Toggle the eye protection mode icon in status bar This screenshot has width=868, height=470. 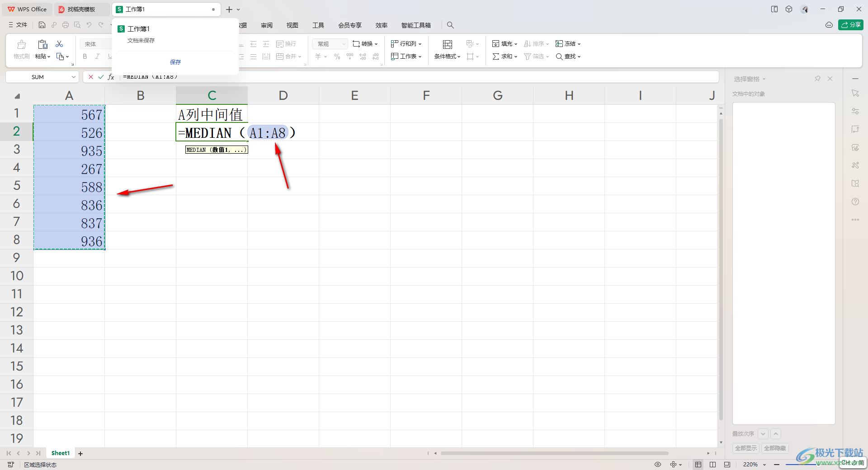[658, 465]
